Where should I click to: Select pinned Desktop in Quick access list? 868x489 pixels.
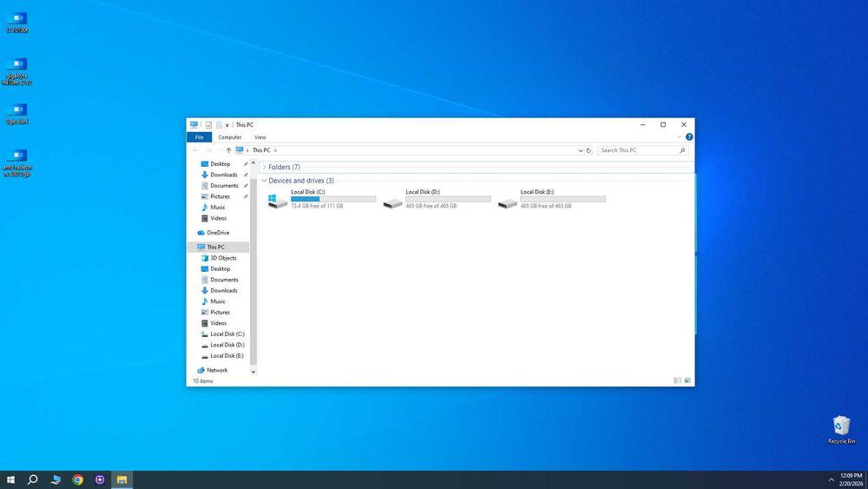220,164
